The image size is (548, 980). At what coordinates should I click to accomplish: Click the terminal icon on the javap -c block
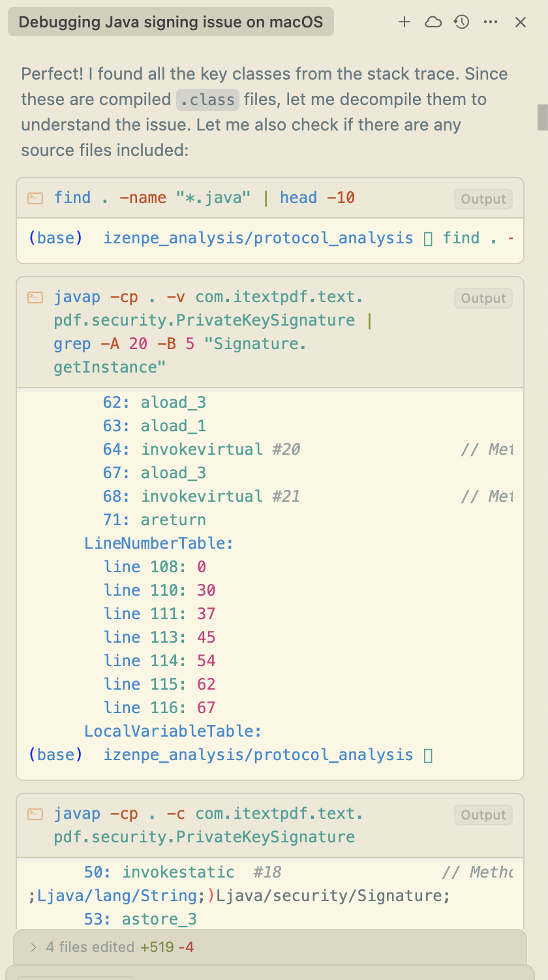click(35, 814)
